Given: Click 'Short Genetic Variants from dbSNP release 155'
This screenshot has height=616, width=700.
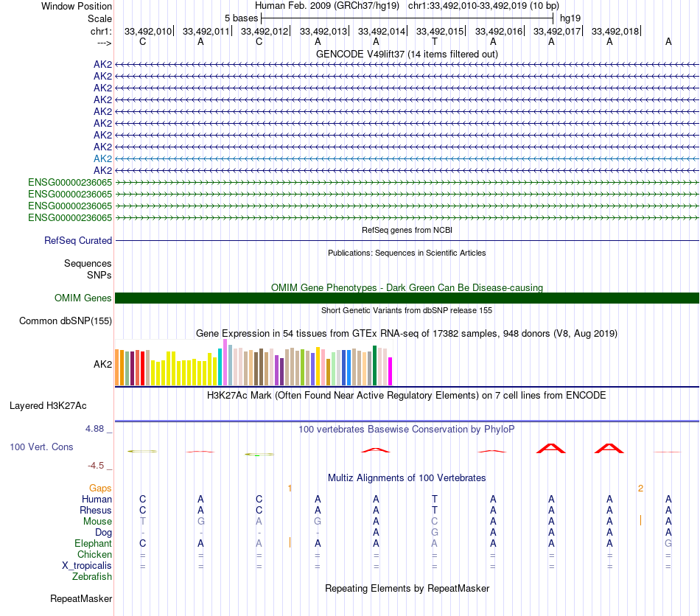Looking at the screenshot, I should pyautogui.click(x=407, y=310).
